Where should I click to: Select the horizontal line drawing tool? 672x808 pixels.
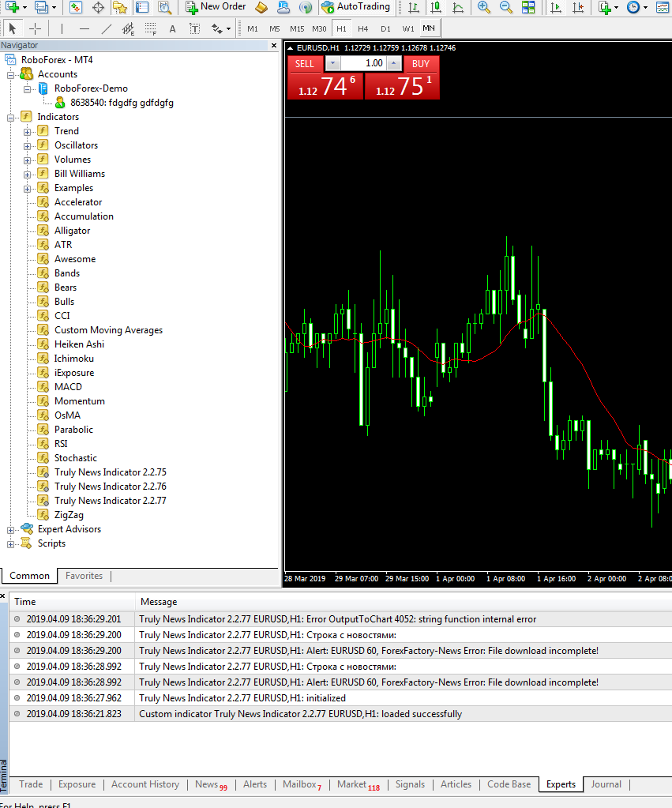point(84,28)
